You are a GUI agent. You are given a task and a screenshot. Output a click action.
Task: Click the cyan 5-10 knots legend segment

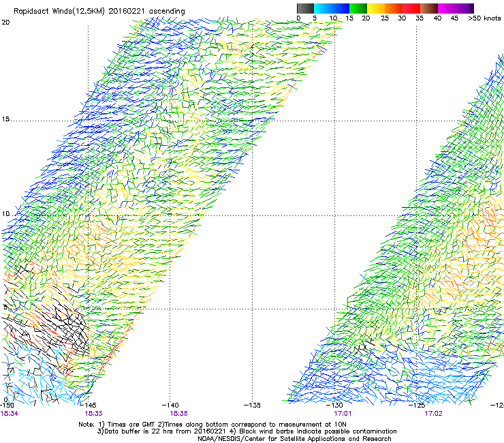coord(323,8)
